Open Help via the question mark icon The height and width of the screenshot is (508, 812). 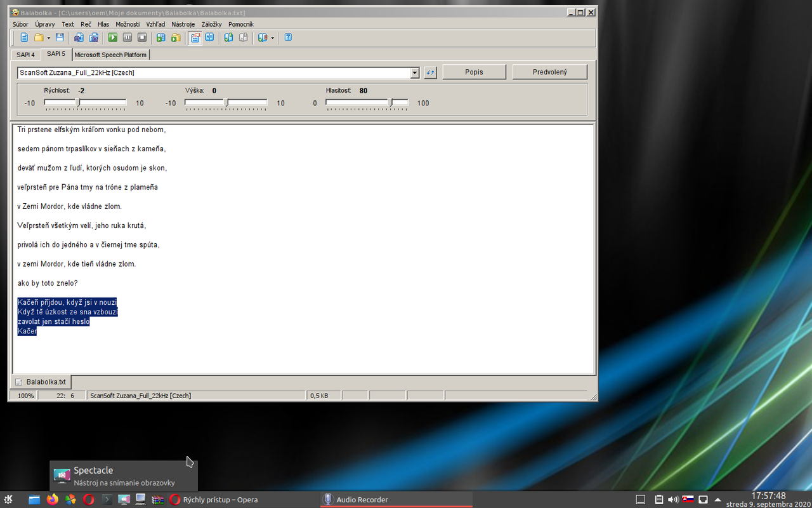[x=288, y=37]
